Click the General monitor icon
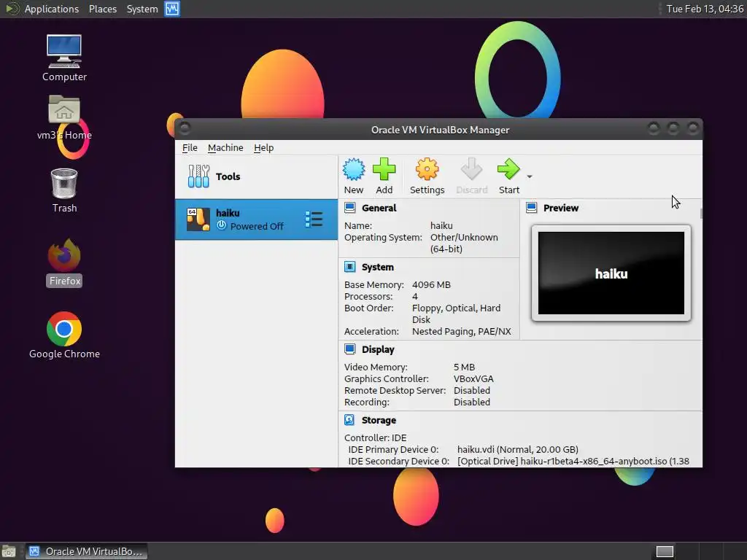This screenshot has height=560, width=747. (x=349, y=208)
